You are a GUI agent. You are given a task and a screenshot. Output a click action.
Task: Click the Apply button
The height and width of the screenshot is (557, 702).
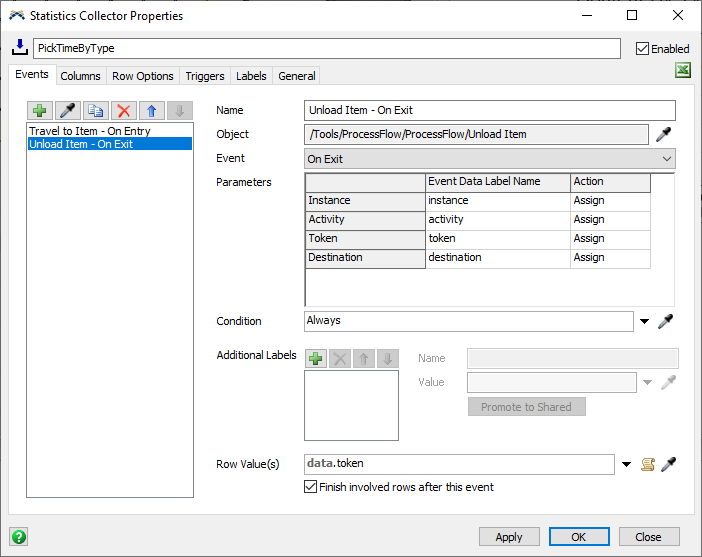coord(509,537)
